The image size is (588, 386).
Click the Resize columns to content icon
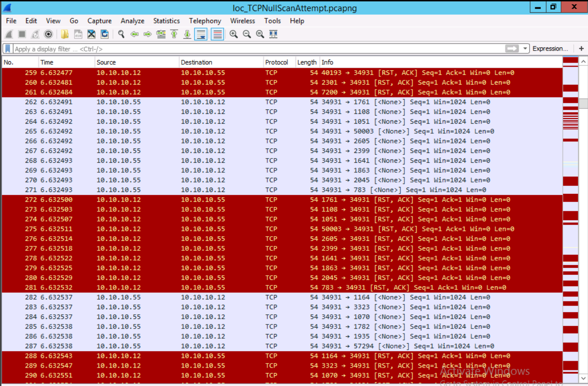pos(274,34)
